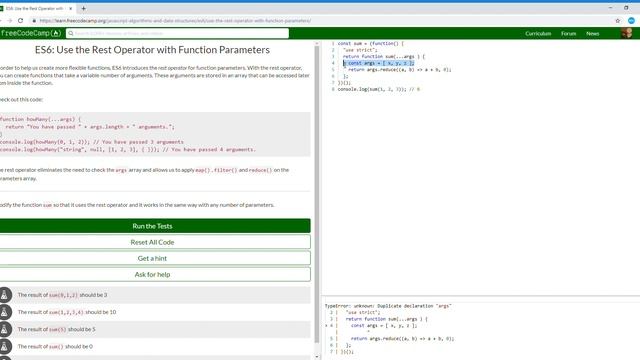Click Ask for help button
The height and width of the screenshot is (360, 640).
152,274
